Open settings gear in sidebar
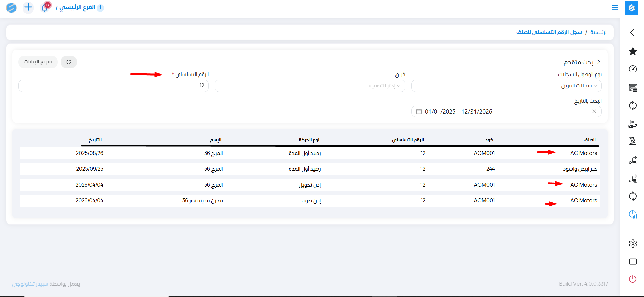The width and height of the screenshot is (644, 297). tap(633, 243)
